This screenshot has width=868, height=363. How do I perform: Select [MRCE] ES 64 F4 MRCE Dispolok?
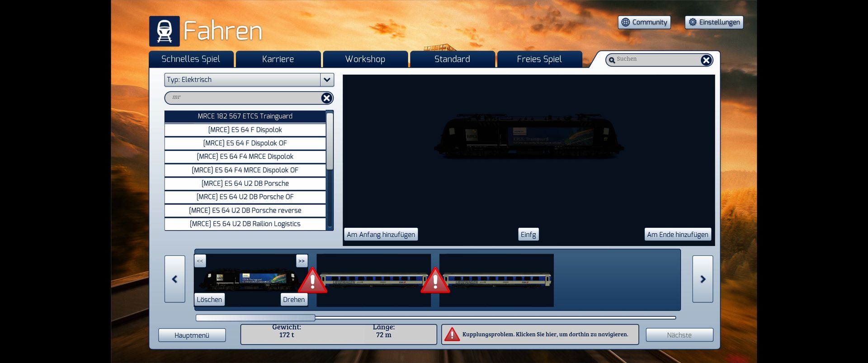[x=245, y=156]
